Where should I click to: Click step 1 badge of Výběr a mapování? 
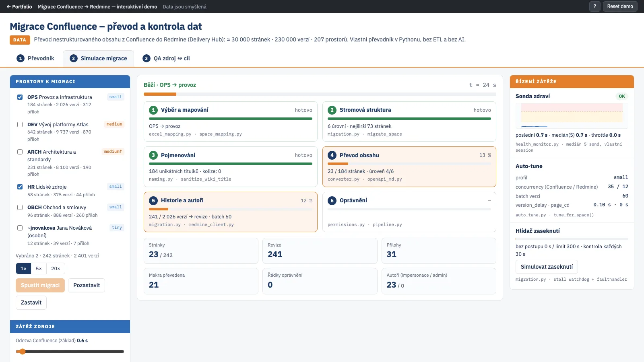pos(153,110)
